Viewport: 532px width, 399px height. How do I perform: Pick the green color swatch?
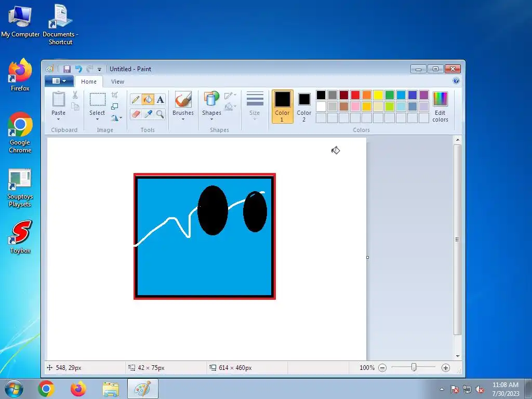point(390,95)
